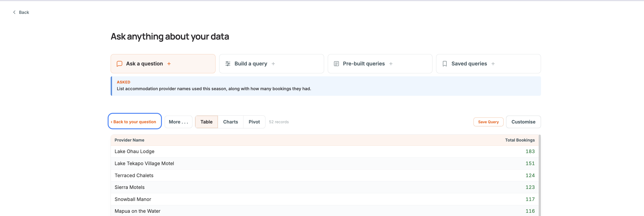Viewport: 644px width, 216px height.
Task: Click the Ask anything about your data heading
Action: (170, 37)
